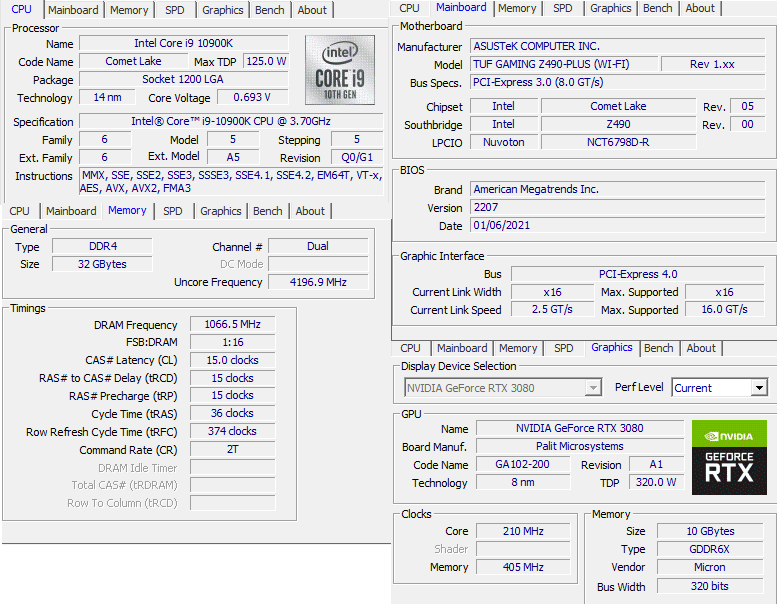Click the BIOS Version value '2207'
Viewport: 777px width, 604px height.
pyautogui.click(x=617, y=207)
